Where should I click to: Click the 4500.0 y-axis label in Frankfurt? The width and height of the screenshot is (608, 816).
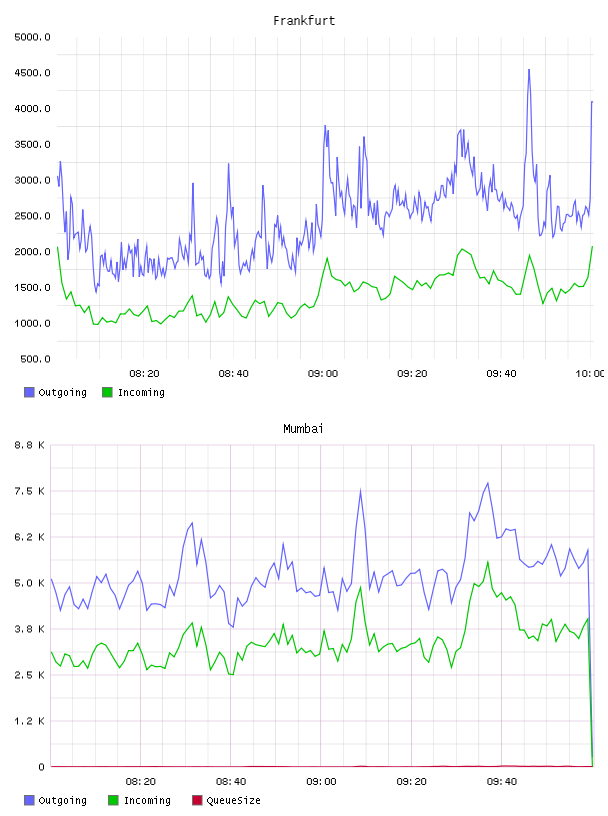click(x=32, y=73)
